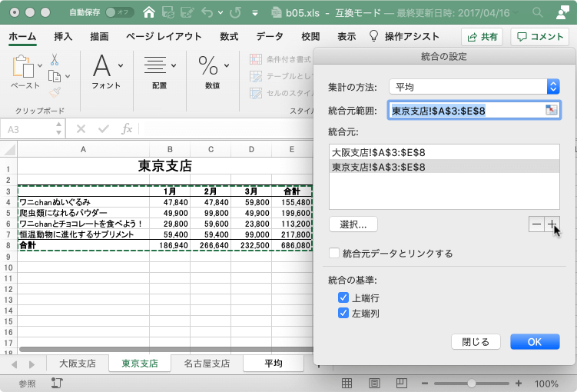Click the テーブルとして format icon

[256, 76]
